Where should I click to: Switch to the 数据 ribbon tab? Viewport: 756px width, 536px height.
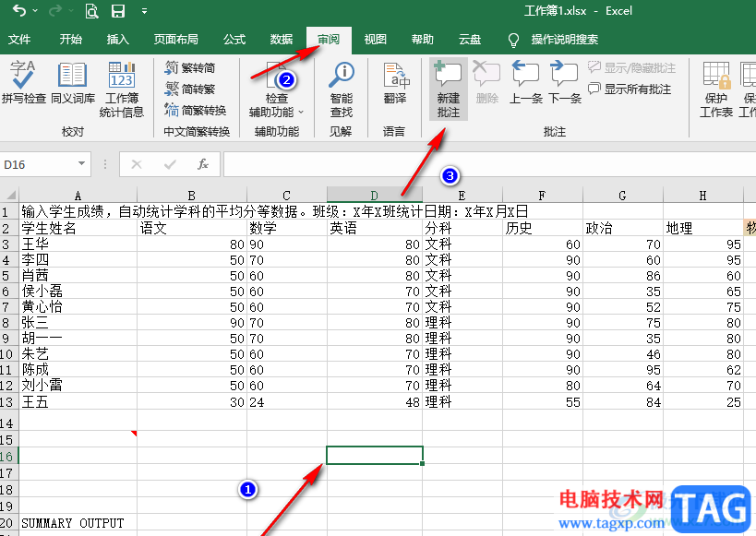(282, 39)
